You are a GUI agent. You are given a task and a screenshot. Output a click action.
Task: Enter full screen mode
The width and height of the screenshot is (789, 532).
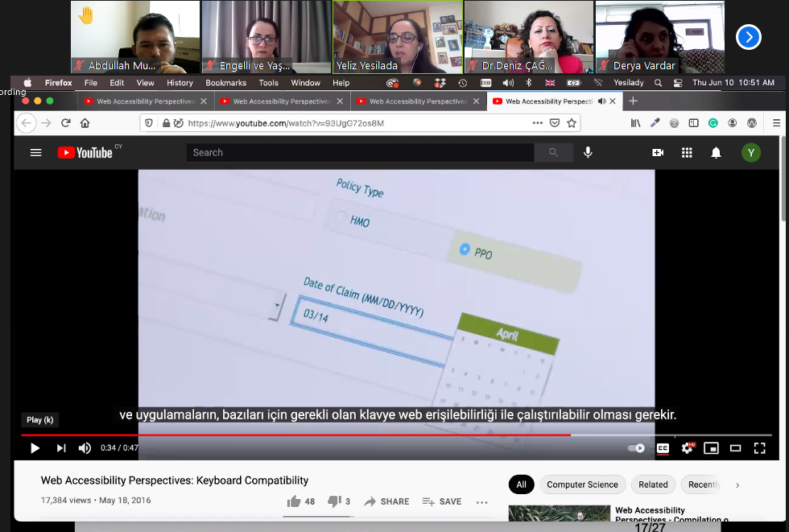[x=760, y=448]
